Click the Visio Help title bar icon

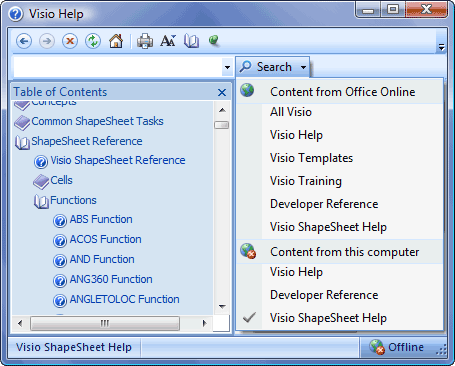click(16, 14)
